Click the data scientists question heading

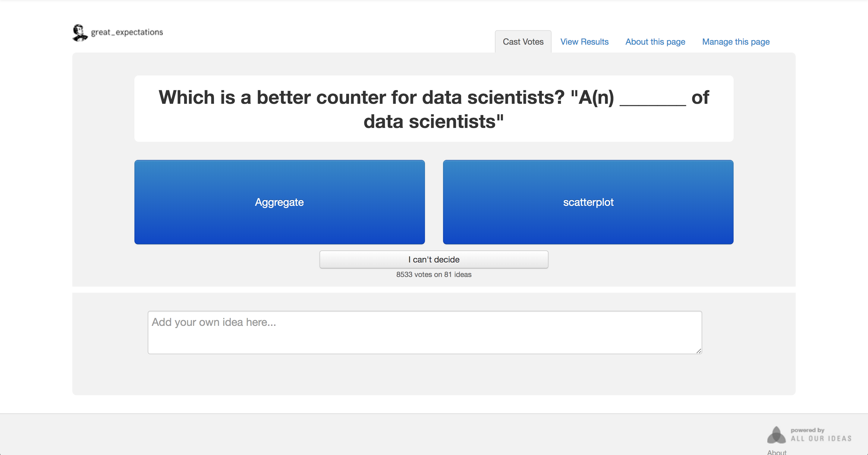(434, 109)
